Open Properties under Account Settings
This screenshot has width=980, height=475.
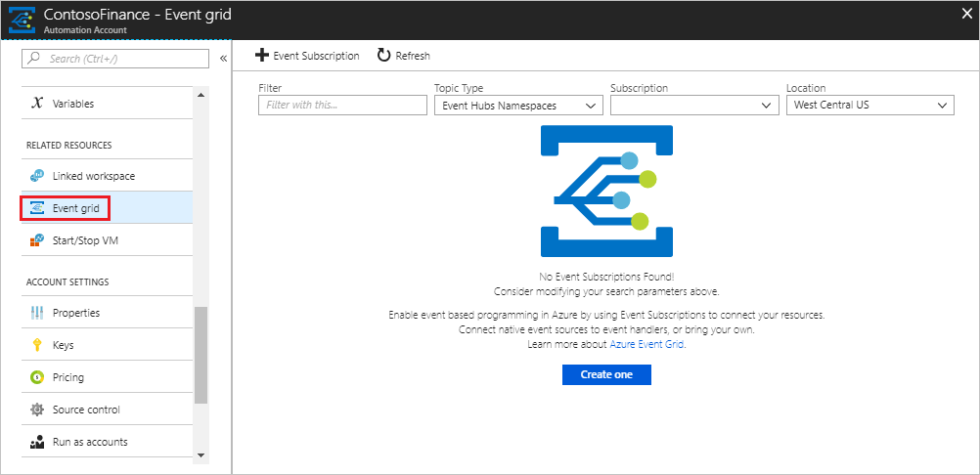pyautogui.click(x=107, y=313)
